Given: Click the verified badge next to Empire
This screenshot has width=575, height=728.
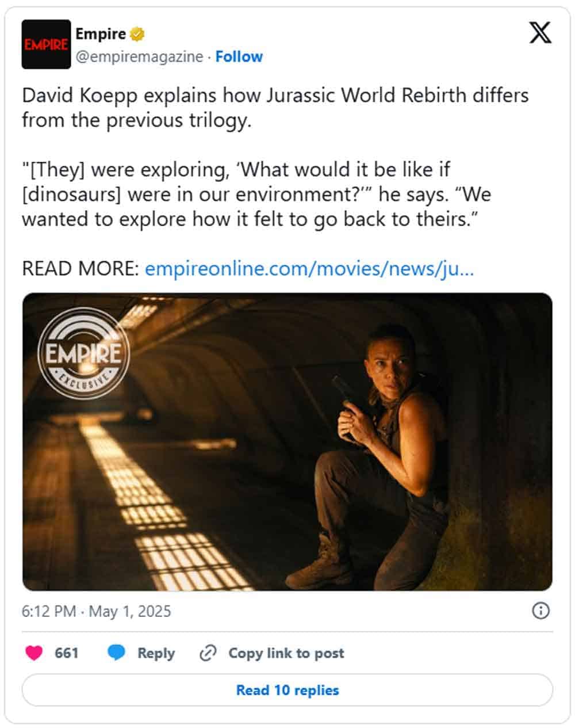Looking at the screenshot, I should coord(136,33).
